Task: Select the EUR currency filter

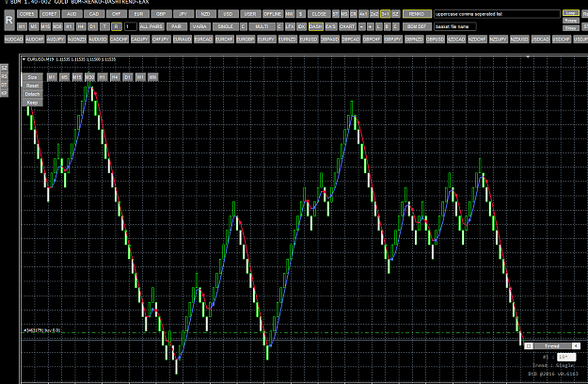Action: coord(138,14)
